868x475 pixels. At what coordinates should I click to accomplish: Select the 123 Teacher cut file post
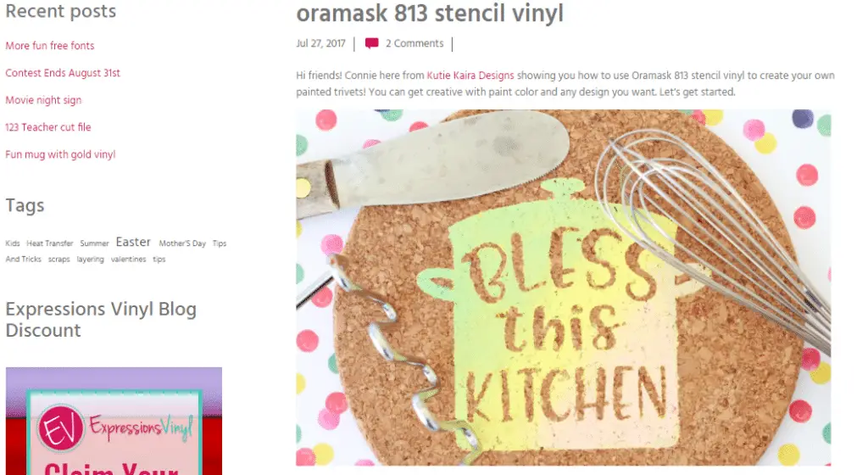48,127
